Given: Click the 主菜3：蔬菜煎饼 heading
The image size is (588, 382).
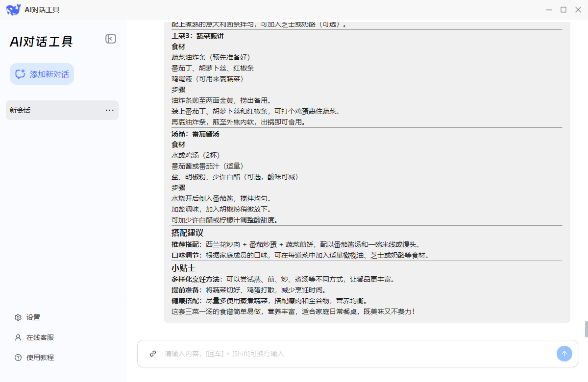Looking at the screenshot, I should [198, 36].
